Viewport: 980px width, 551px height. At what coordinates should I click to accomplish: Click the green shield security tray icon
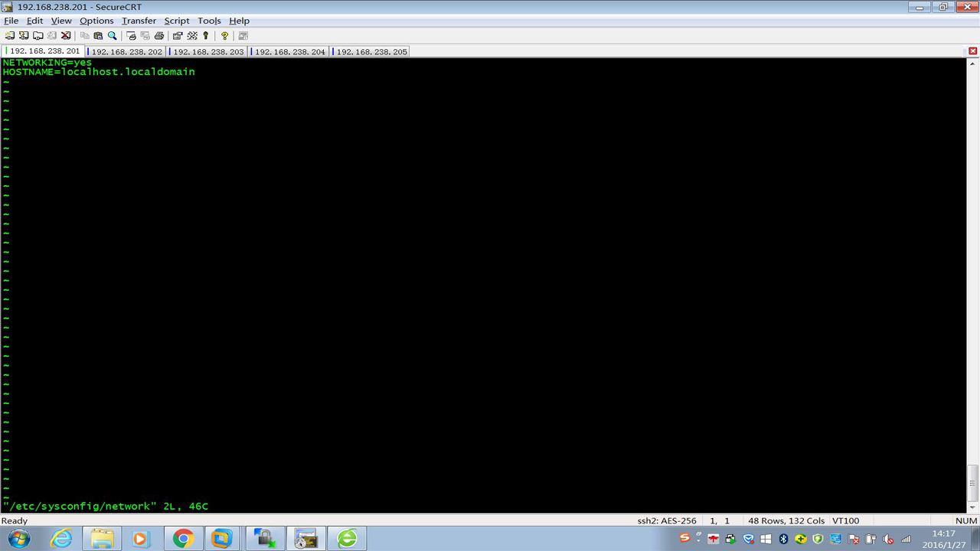click(818, 539)
